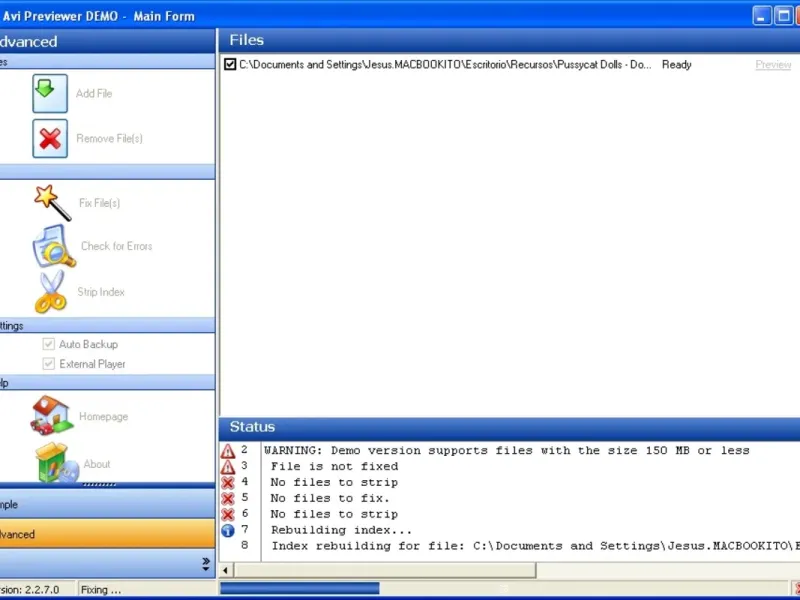Uncheck the file entry checkbox in Files list

coord(230,64)
